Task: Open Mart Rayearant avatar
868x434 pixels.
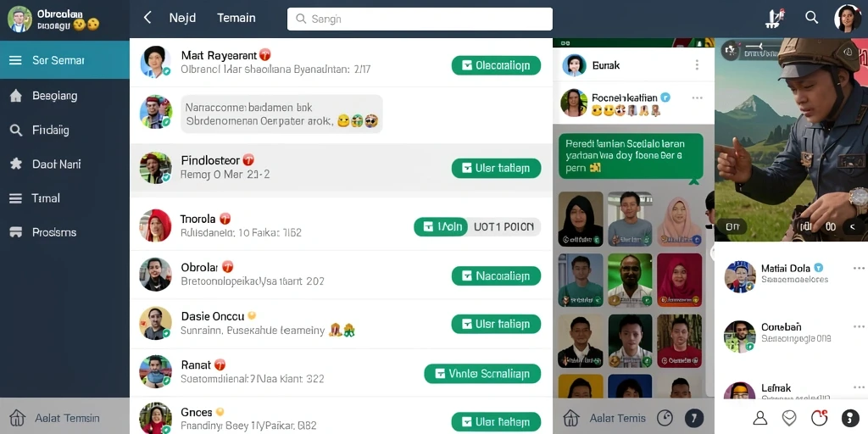Action: tap(156, 61)
